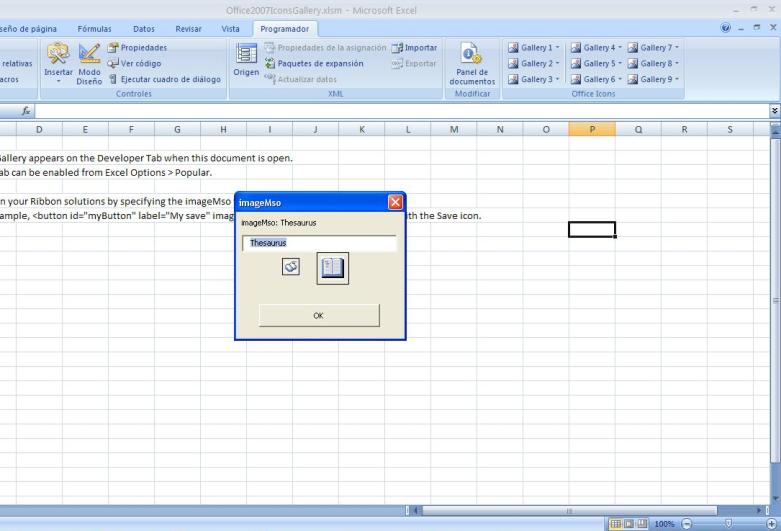Click the large Thesaurus book icon
The width and height of the screenshot is (781, 531).
[x=332, y=268]
